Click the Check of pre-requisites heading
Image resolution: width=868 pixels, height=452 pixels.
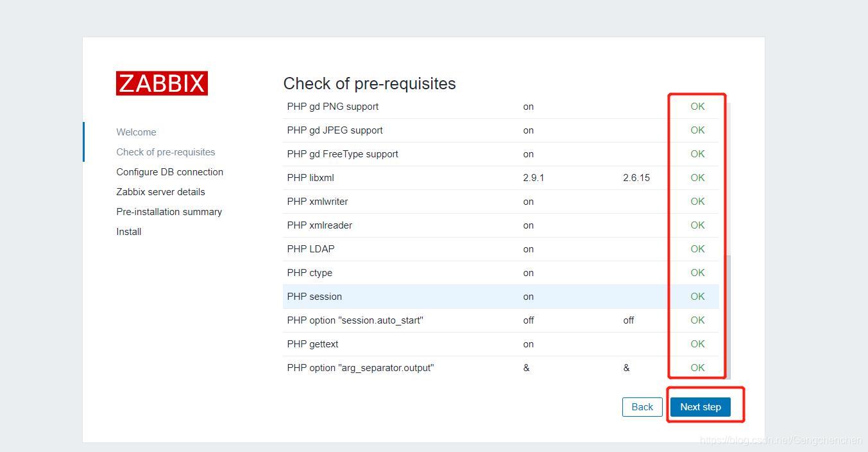370,83
